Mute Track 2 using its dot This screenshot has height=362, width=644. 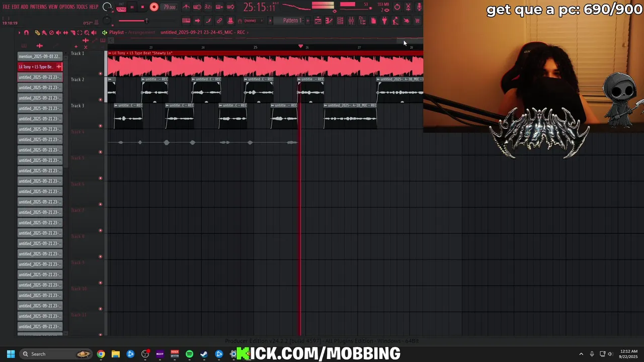[101, 100]
